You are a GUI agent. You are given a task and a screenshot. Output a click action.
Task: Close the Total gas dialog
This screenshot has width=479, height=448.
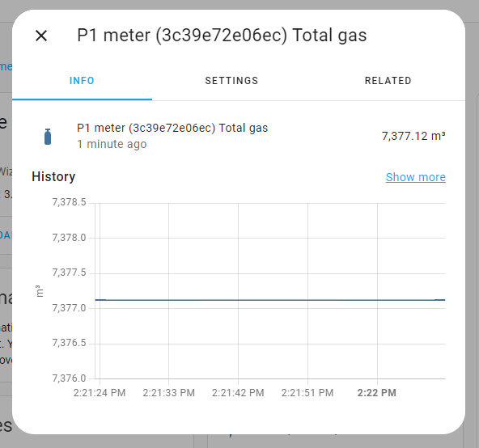41,36
